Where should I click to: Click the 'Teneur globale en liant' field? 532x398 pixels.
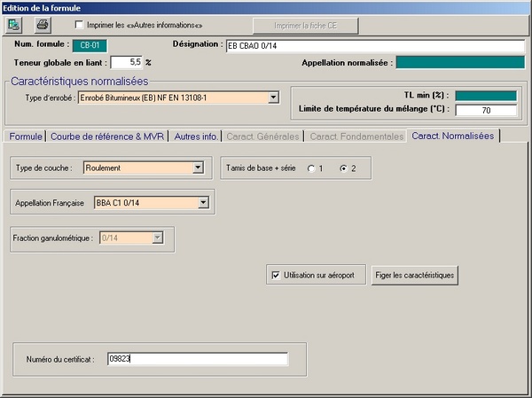(x=126, y=63)
